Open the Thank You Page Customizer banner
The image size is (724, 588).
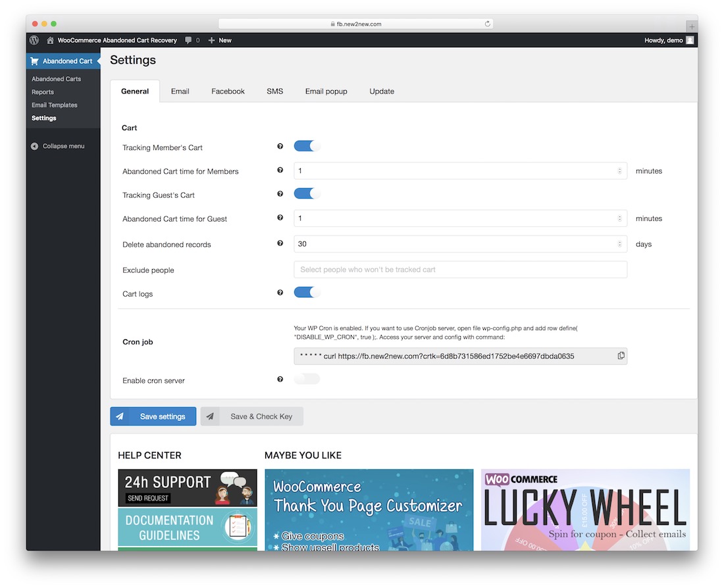[x=369, y=510]
